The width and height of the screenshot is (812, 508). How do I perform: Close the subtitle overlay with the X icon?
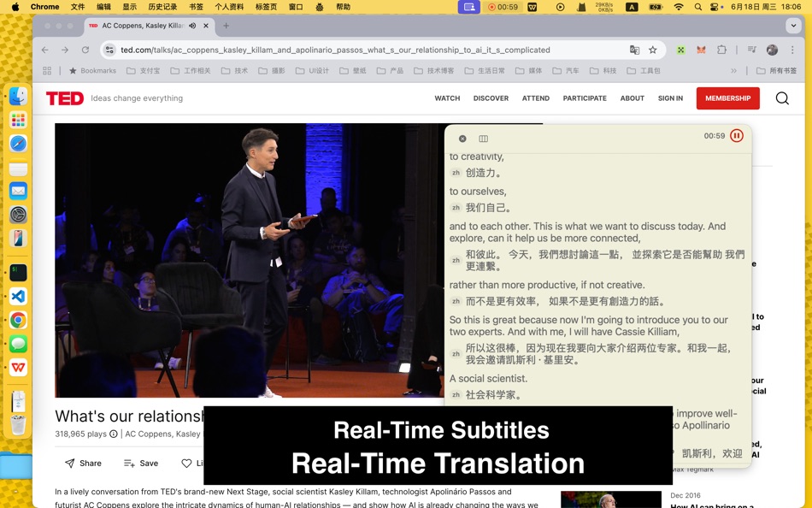click(462, 138)
